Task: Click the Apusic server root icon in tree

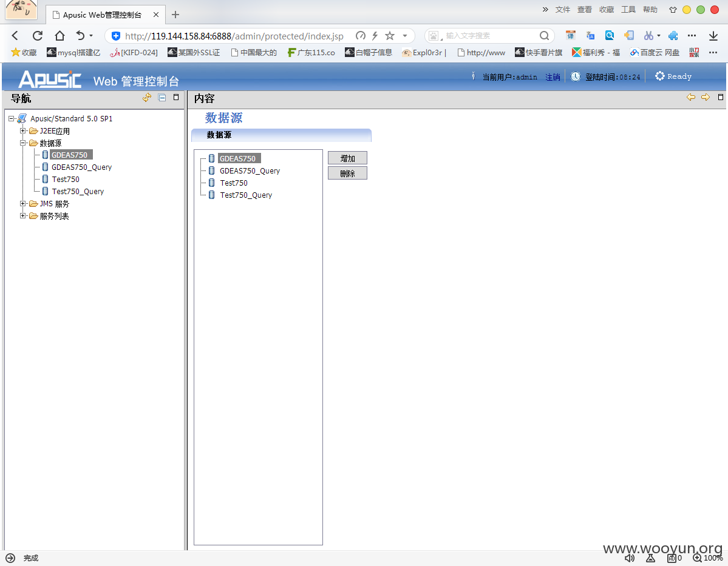Action: click(22, 118)
